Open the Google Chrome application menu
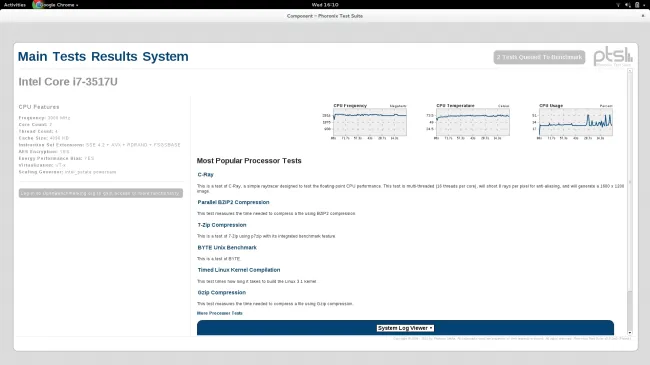This screenshot has height=365, width=650. coord(56,5)
